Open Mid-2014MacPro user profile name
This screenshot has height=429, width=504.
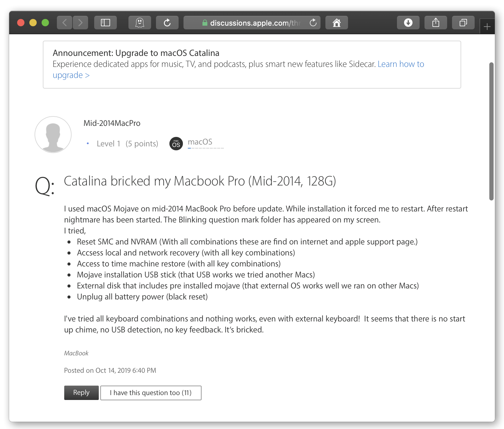pyautogui.click(x=112, y=123)
